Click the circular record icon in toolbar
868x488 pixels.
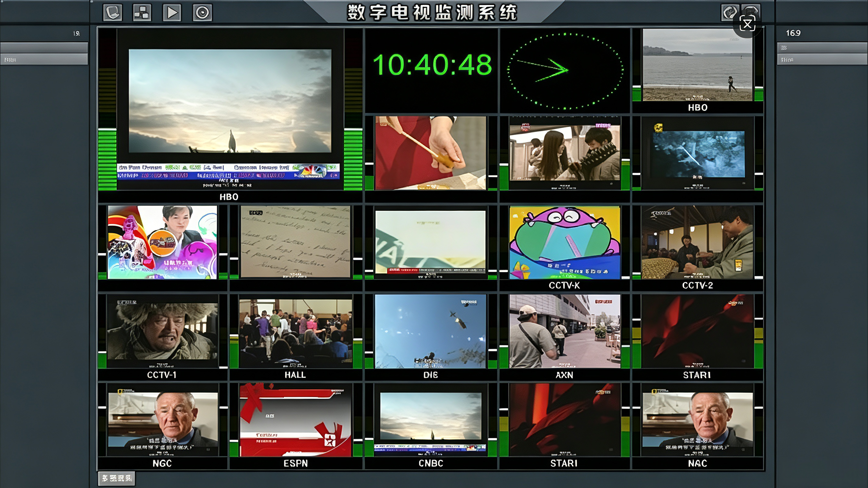202,13
